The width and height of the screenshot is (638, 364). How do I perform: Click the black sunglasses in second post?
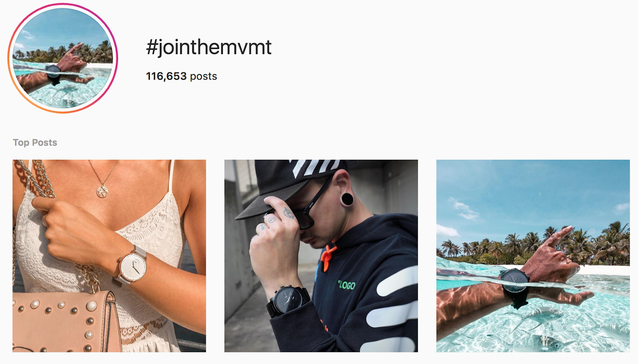(x=313, y=209)
